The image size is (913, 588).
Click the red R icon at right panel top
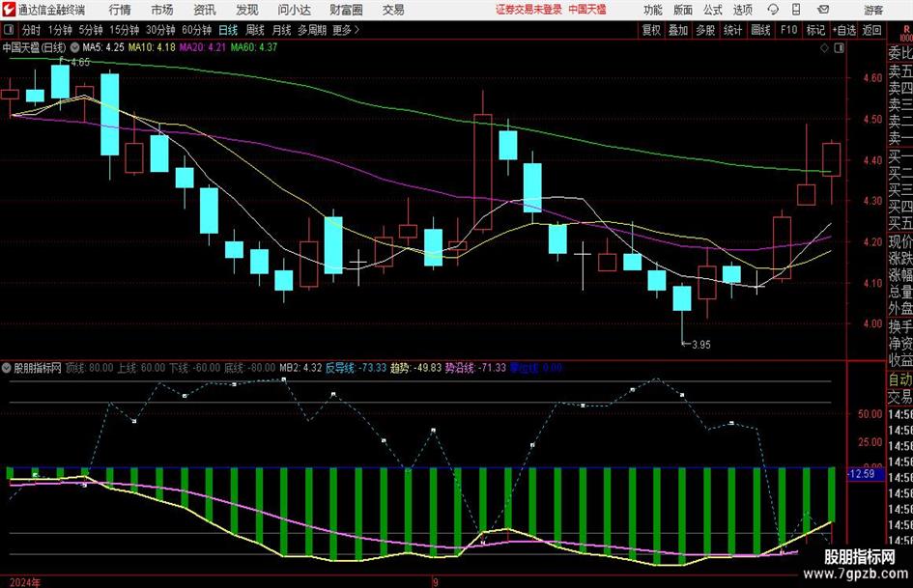pos(906,30)
